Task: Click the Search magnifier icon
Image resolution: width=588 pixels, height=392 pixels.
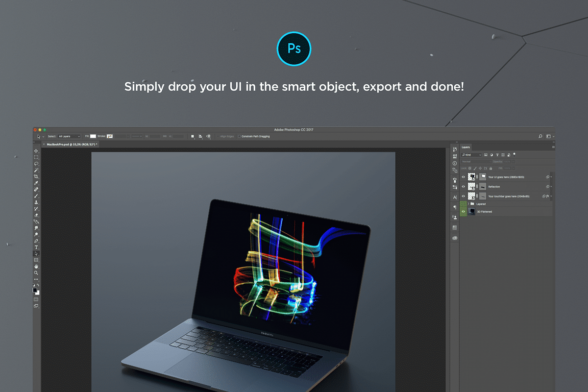Action: click(540, 136)
